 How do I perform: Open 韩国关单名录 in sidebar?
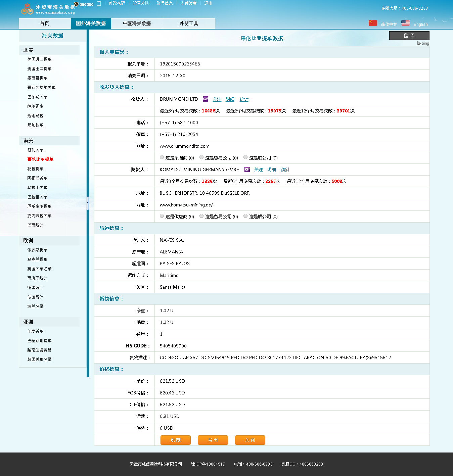(x=39, y=360)
